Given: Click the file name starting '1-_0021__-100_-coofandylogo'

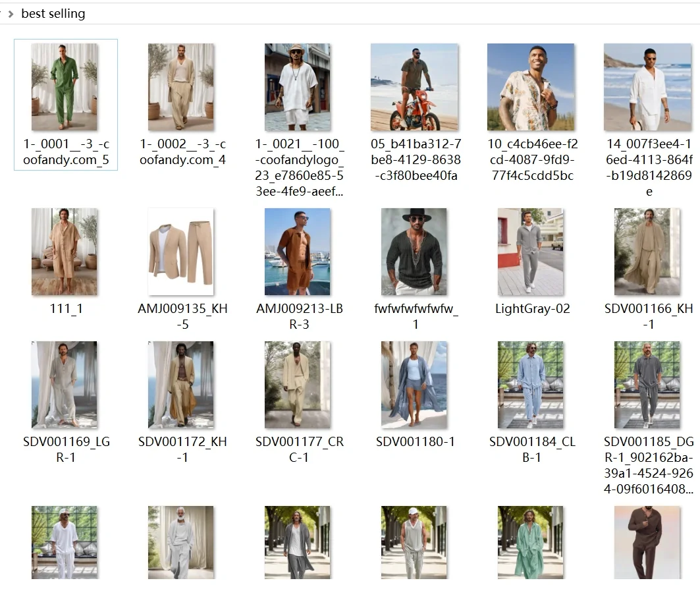Looking at the screenshot, I should [x=299, y=167].
